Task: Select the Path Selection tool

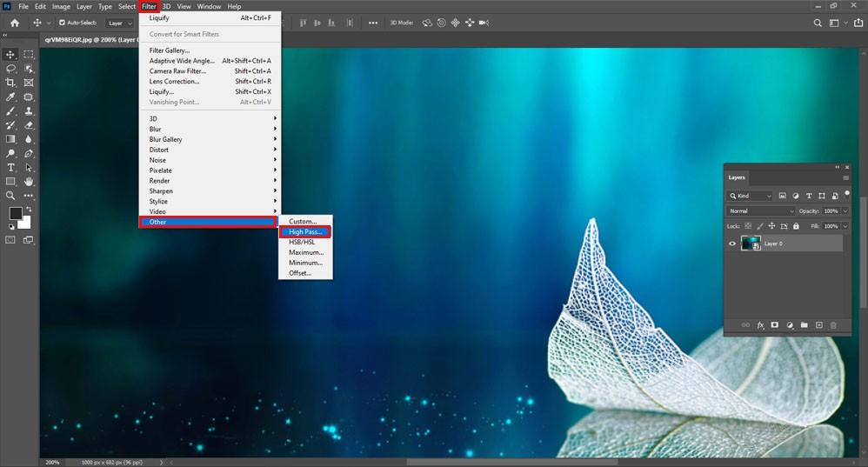Action: click(29, 167)
